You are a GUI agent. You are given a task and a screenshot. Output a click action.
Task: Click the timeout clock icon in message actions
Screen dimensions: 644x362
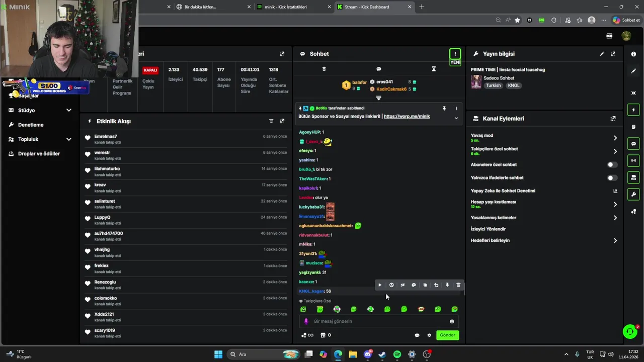tap(391, 285)
